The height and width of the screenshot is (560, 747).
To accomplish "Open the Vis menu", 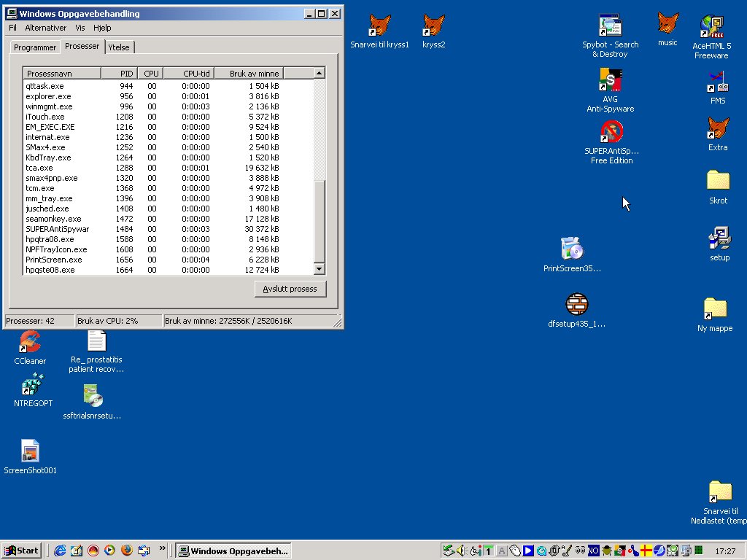I will coord(80,28).
